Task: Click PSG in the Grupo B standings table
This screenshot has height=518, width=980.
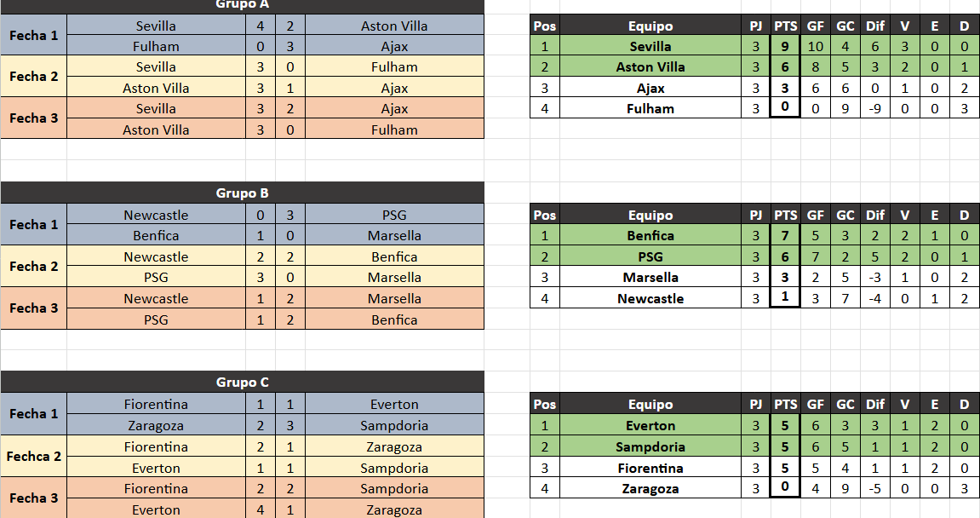Action: pyautogui.click(x=650, y=257)
